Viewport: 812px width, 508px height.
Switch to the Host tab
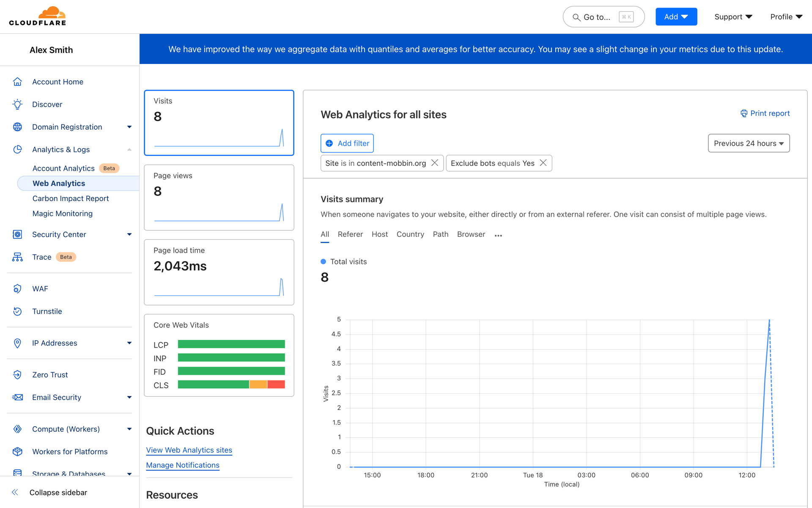[380, 235]
